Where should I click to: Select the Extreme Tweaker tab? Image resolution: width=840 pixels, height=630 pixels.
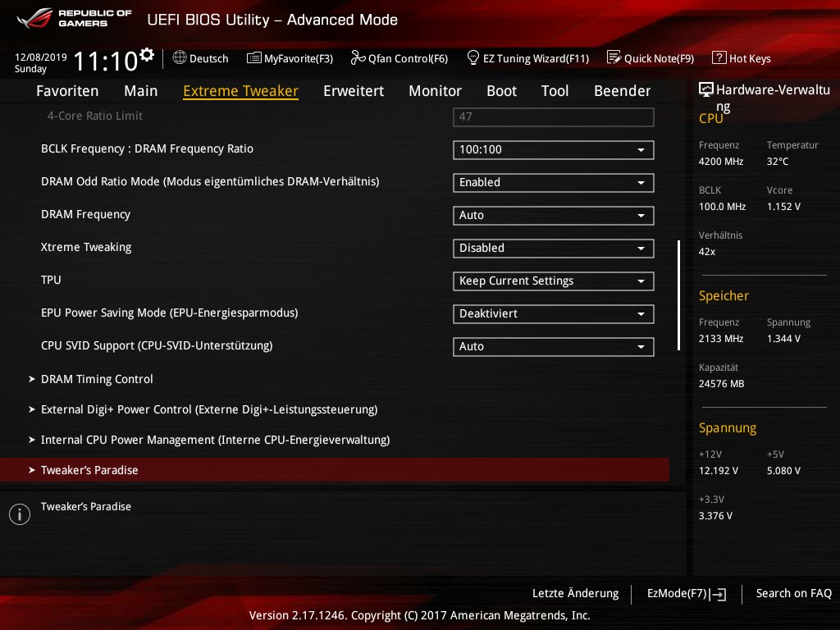click(240, 91)
